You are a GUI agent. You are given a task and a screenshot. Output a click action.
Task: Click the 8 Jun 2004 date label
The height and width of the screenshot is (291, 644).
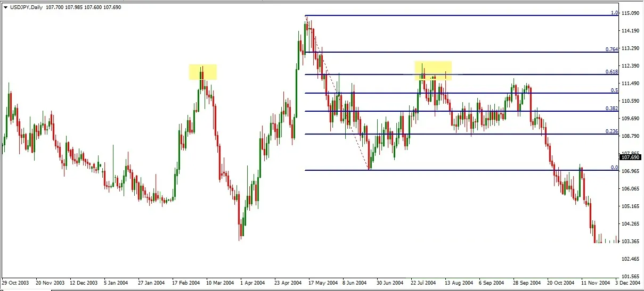pyautogui.click(x=355, y=283)
